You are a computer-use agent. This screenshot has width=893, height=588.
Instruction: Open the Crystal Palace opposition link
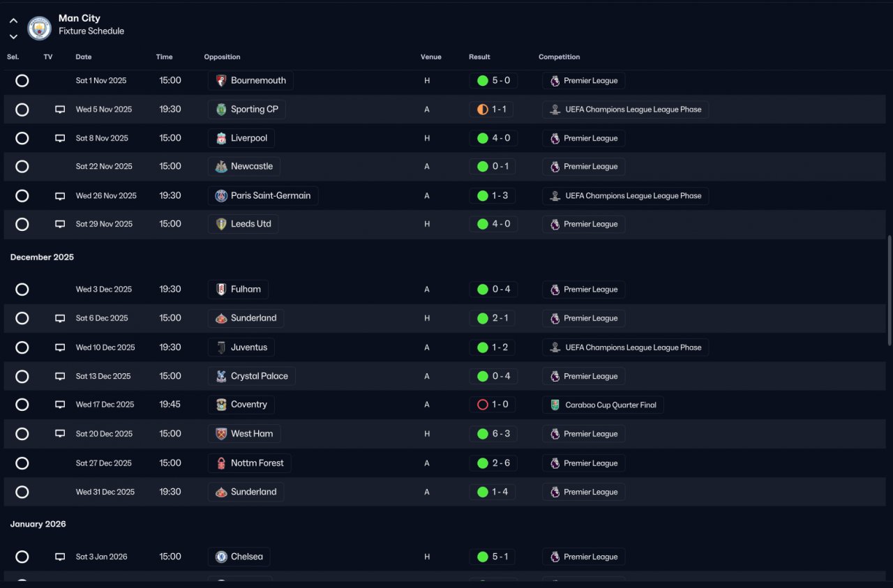pos(252,376)
